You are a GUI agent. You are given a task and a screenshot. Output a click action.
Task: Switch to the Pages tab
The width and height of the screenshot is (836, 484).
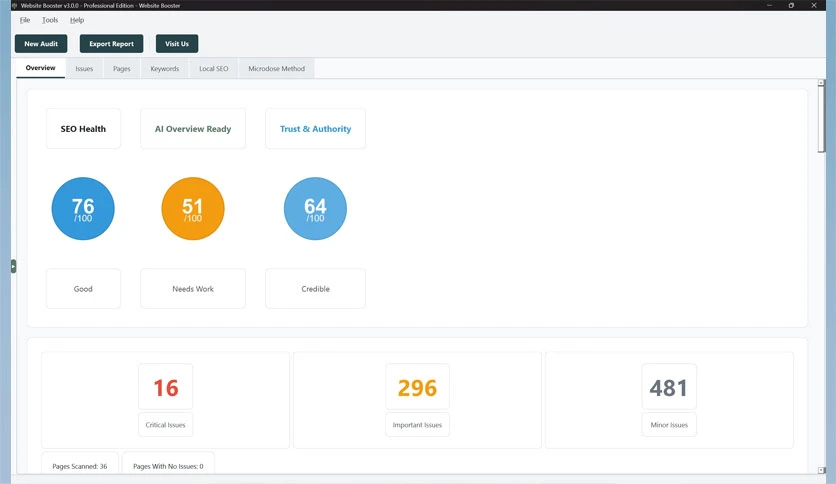pyautogui.click(x=122, y=69)
